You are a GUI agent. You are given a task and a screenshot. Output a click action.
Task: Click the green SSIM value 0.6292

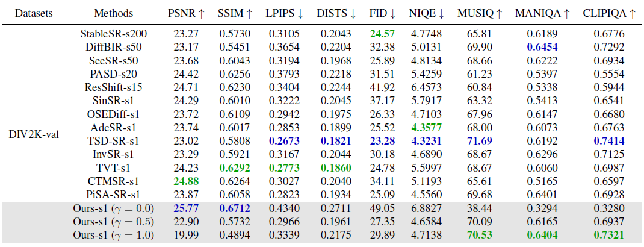pos(235,167)
